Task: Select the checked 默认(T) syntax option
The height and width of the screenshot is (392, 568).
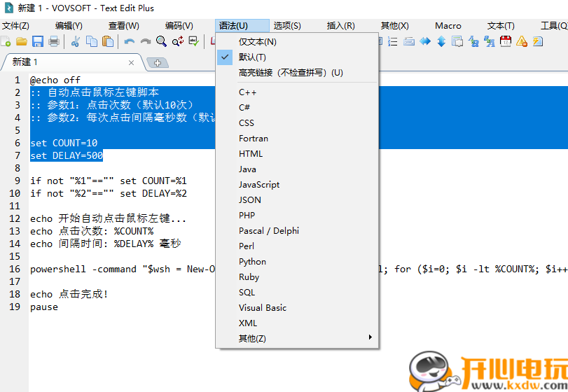Action: (297, 57)
